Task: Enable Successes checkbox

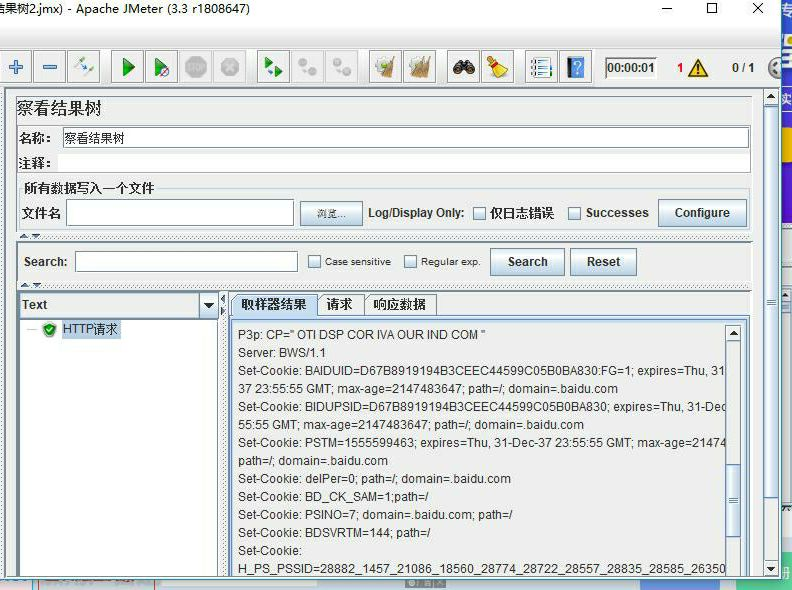Action: point(574,213)
